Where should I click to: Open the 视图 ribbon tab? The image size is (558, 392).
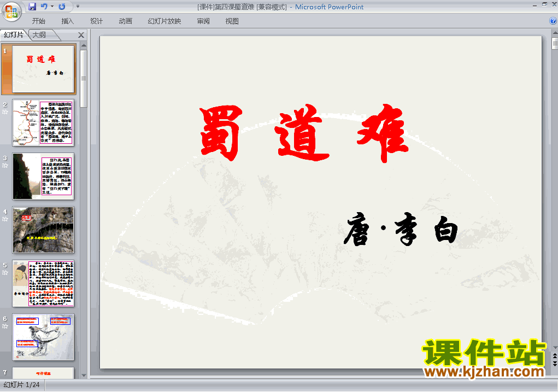(x=232, y=21)
